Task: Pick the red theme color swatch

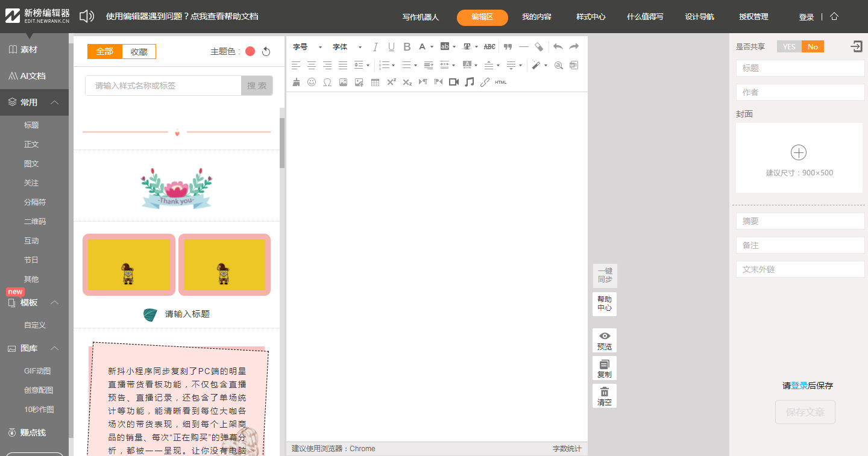Action: [x=250, y=52]
